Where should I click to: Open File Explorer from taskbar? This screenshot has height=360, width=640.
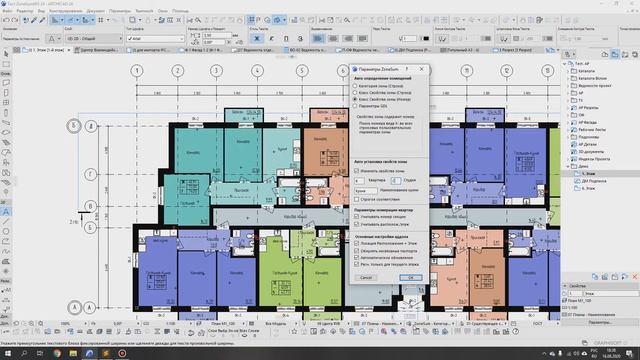pos(73,353)
